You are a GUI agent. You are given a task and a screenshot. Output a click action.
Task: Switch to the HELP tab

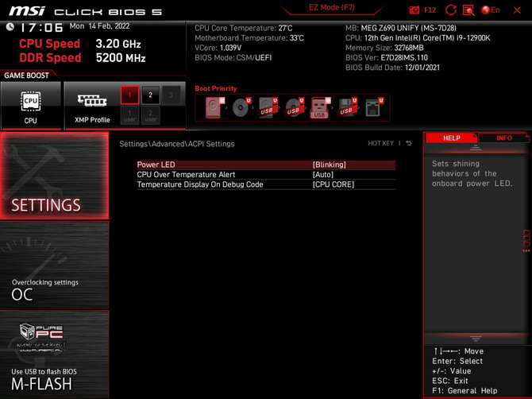point(451,138)
